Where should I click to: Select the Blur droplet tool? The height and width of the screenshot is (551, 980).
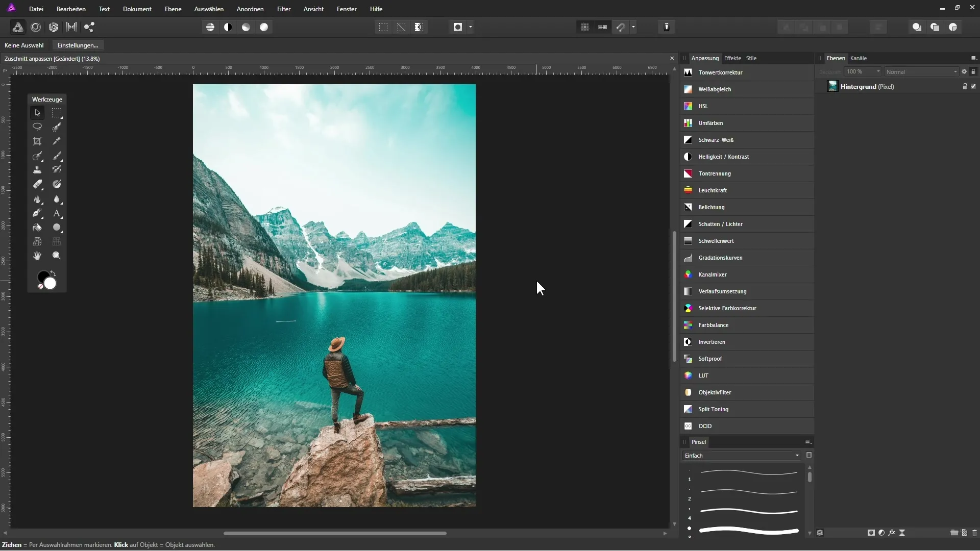(57, 199)
